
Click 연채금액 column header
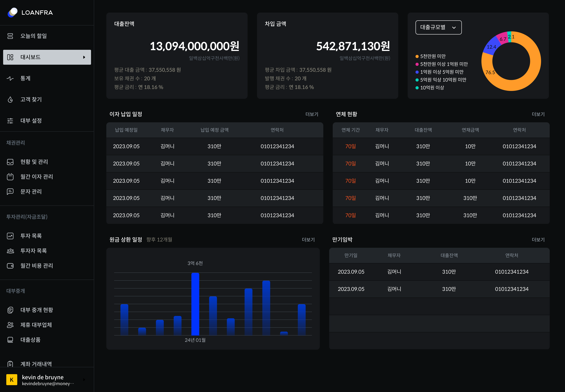(470, 130)
